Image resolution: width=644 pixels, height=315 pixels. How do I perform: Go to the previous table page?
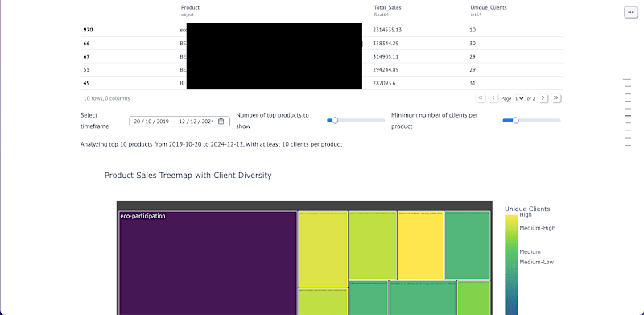(x=493, y=97)
